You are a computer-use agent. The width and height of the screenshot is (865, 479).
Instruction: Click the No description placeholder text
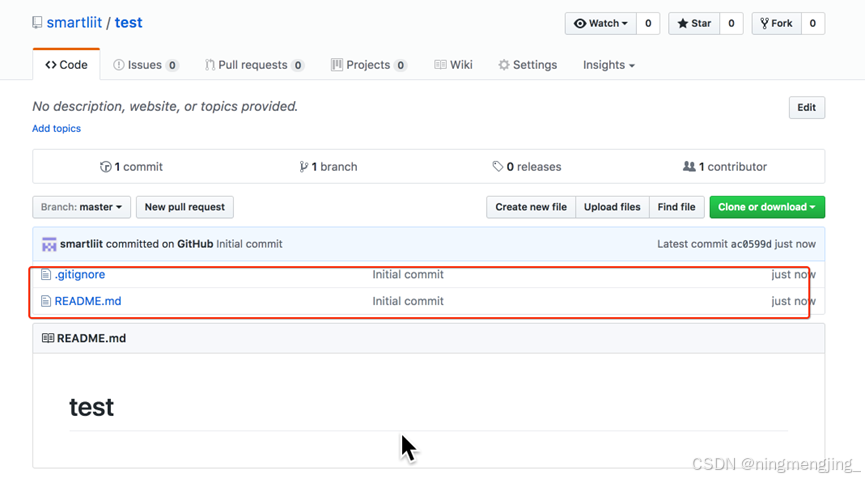165,106
